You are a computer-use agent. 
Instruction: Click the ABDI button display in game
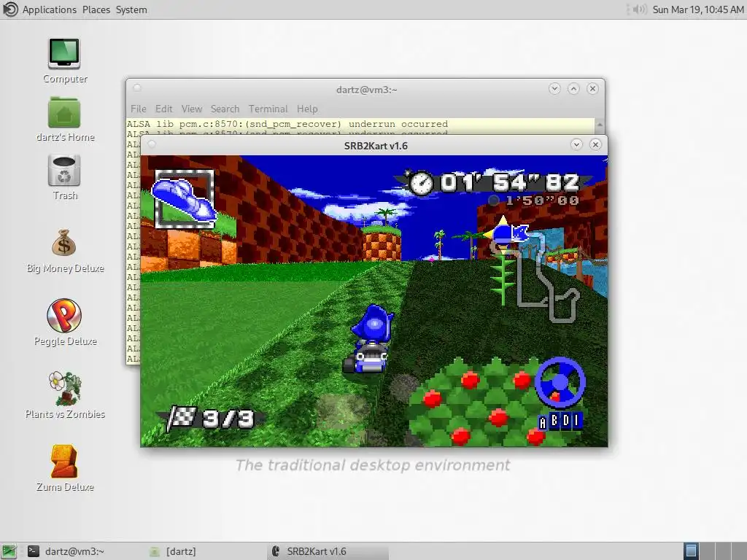(560, 421)
